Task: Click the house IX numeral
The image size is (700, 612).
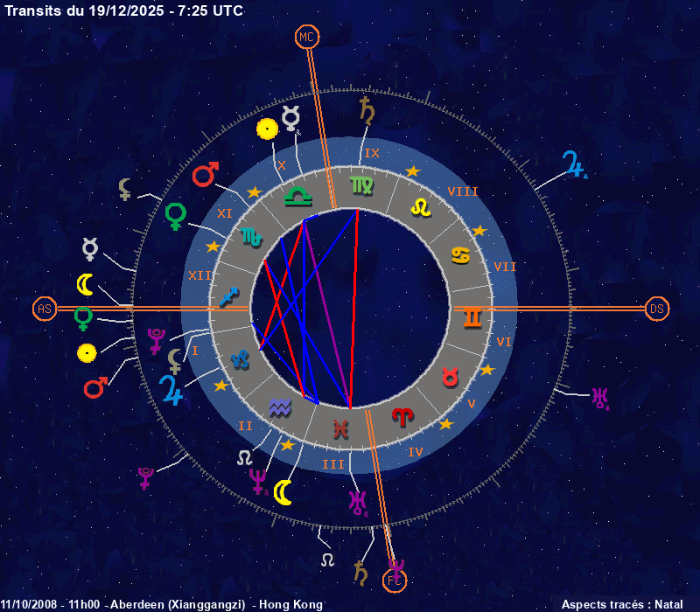Action: click(x=372, y=153)
